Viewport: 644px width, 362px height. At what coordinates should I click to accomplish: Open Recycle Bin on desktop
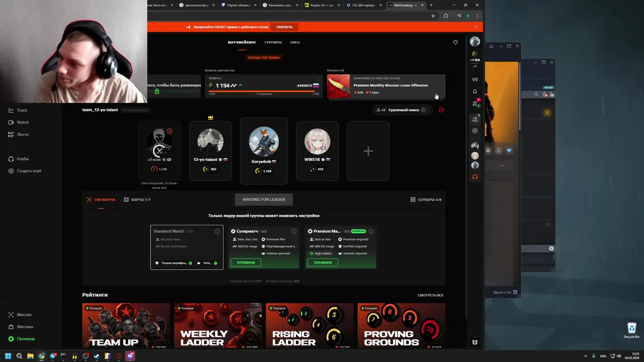tap(632, 330)
